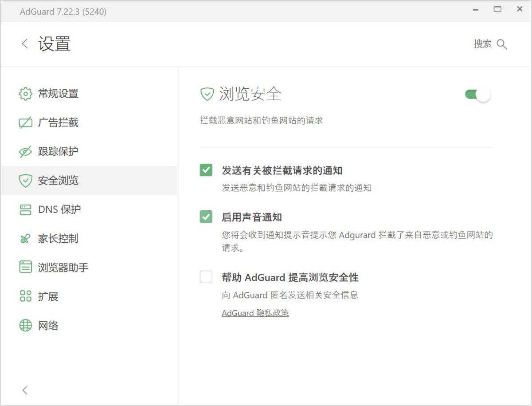Image resolution: width=532 pixels, height=406 pixels.
Task: Click the 网络 globe icon
Action: (26, 326)
